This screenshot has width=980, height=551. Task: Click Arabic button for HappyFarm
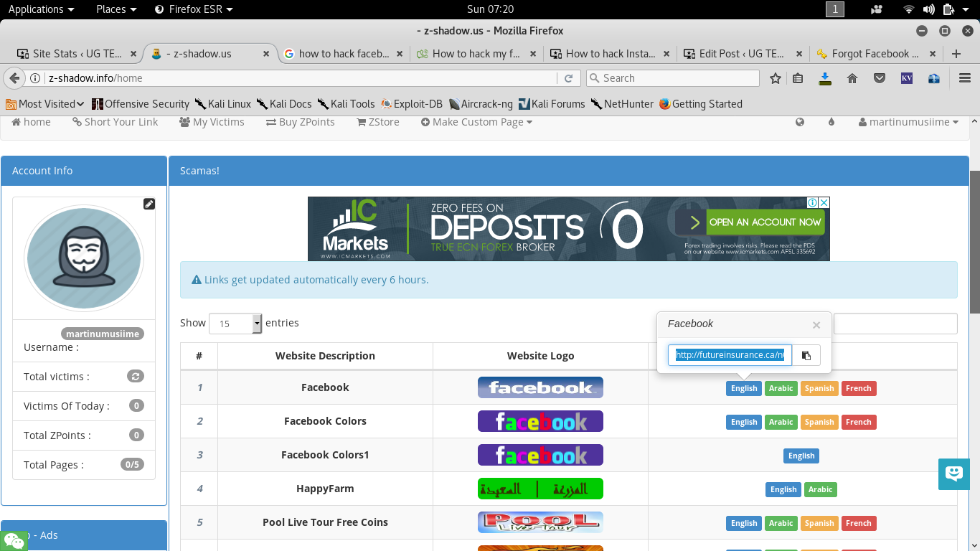coord(821,489)
